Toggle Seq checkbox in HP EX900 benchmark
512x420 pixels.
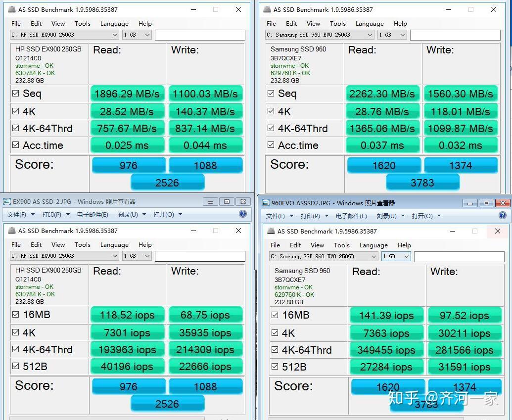pos(15,93)
